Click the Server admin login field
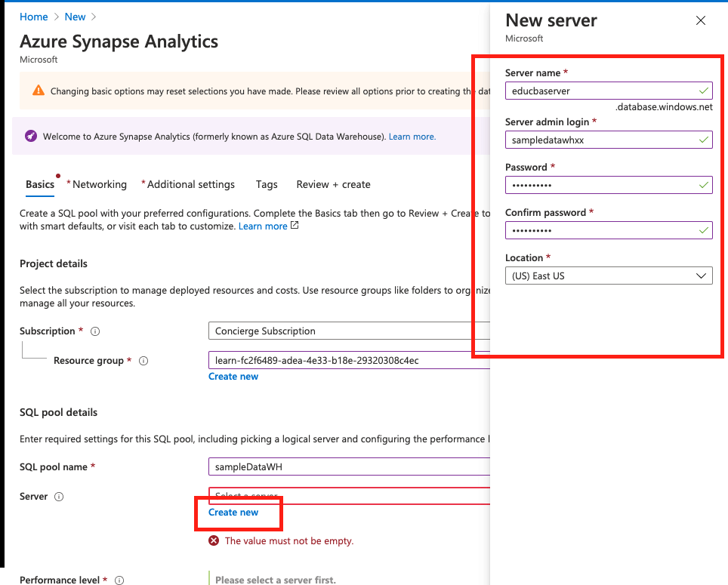The height and width of the screenshot is (585, 728). click(x=609, y=140)
